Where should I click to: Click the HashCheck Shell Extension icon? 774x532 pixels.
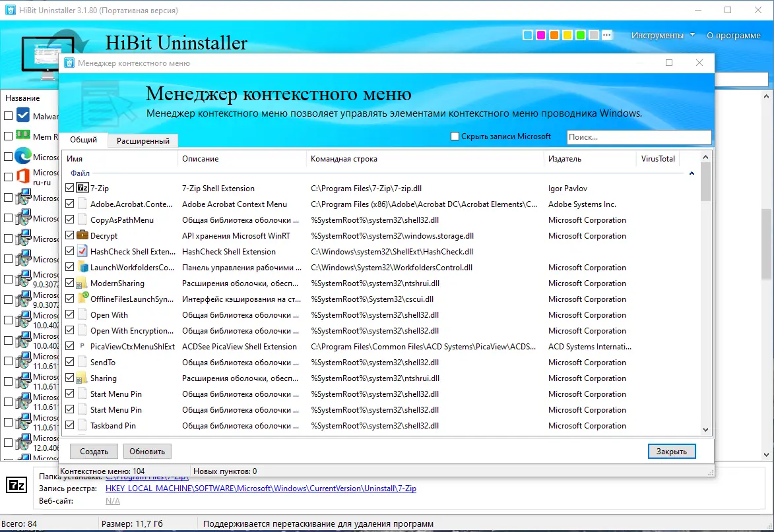(x=82, y=251)
